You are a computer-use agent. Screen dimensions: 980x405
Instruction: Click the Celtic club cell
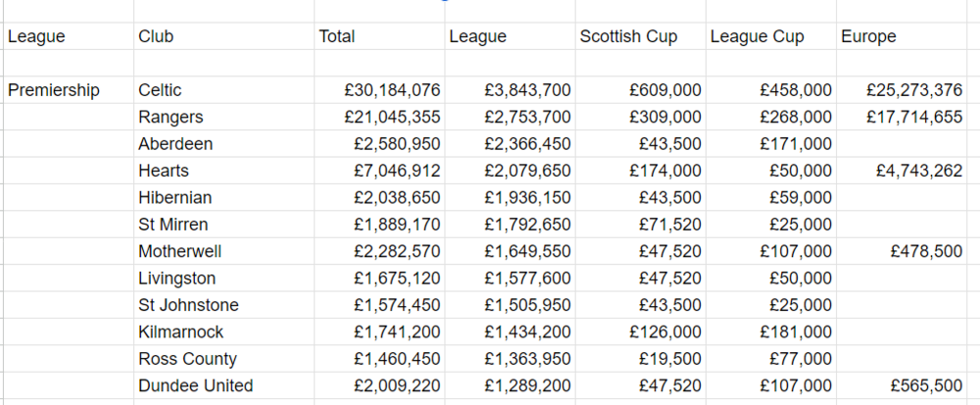click(x=161, y=90)
